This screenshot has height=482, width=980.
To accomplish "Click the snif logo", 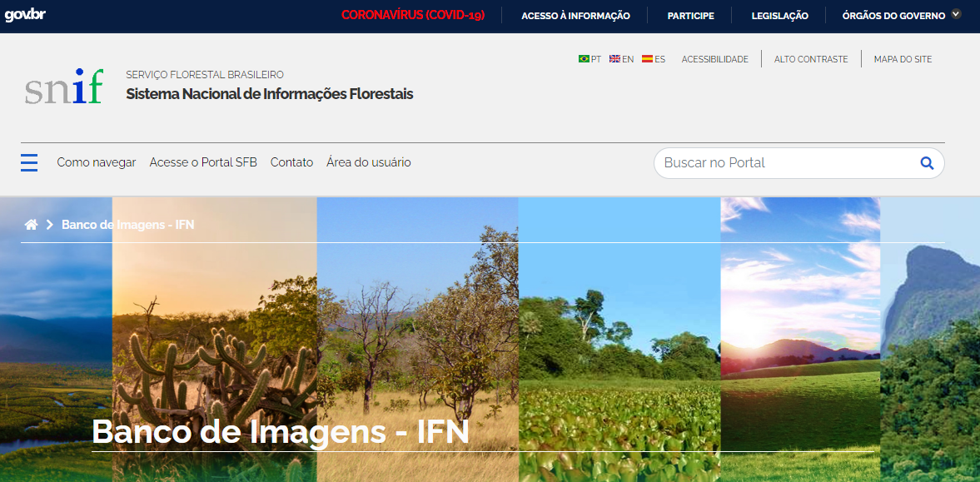I will [x=64, y=87].
